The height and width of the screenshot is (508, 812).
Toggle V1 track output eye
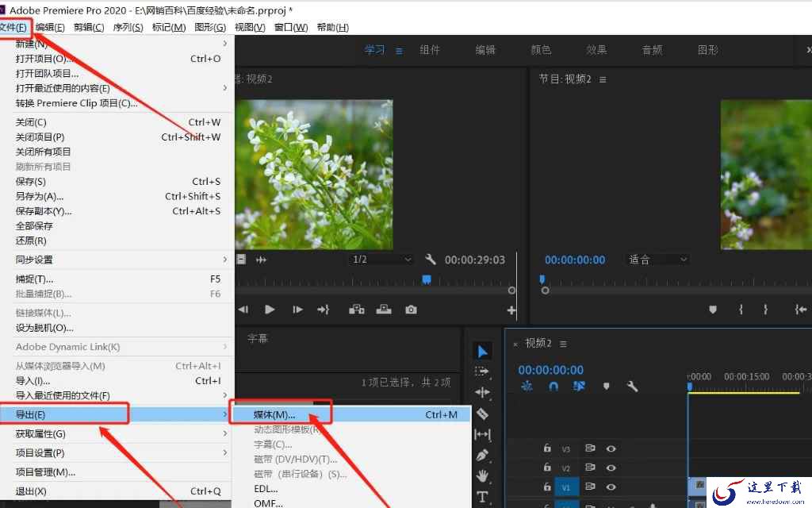point(611,487)
